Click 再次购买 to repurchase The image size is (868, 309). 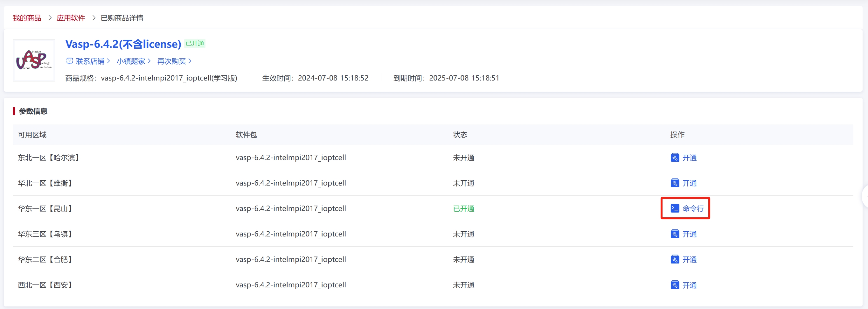pyautogui.click(x=171, y=61)
